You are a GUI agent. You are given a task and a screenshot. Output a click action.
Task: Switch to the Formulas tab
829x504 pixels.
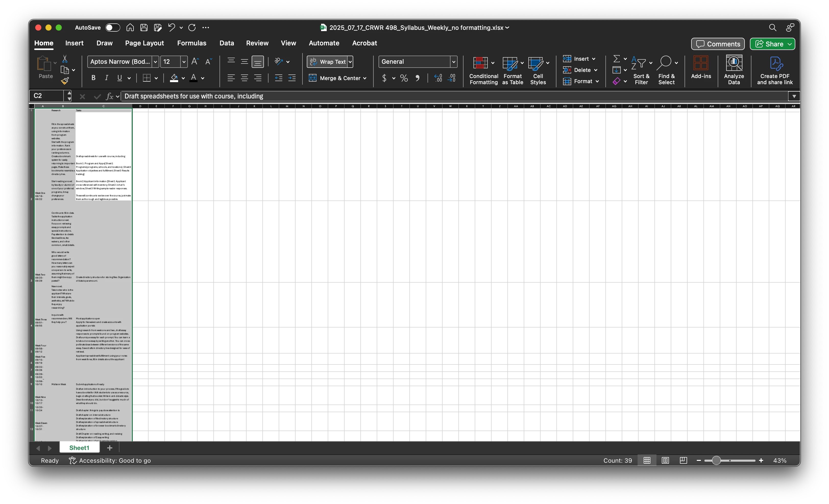tap(191, 43)
